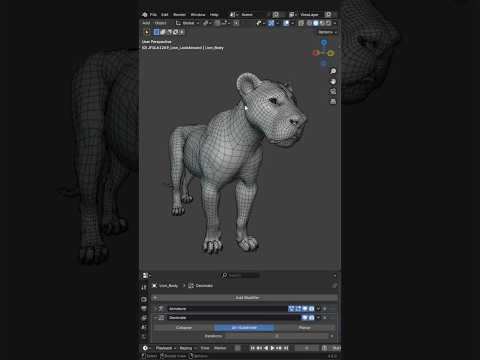This screenshot has height=360, width=480.
Task: Open Decimate modifier extra options dropdown
Action: coord(318,318)
